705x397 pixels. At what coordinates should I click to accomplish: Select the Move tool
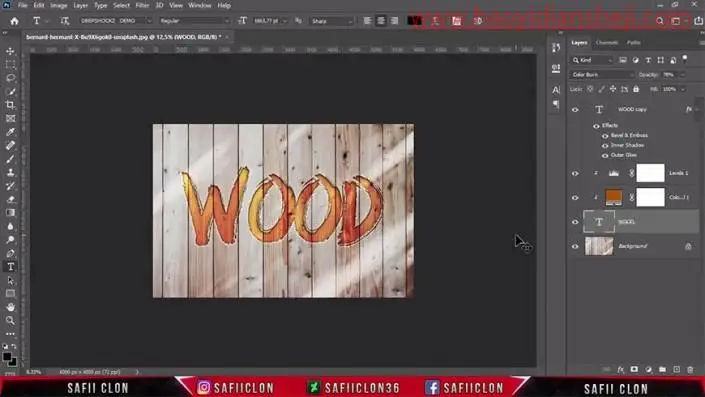tap(10, 51)
